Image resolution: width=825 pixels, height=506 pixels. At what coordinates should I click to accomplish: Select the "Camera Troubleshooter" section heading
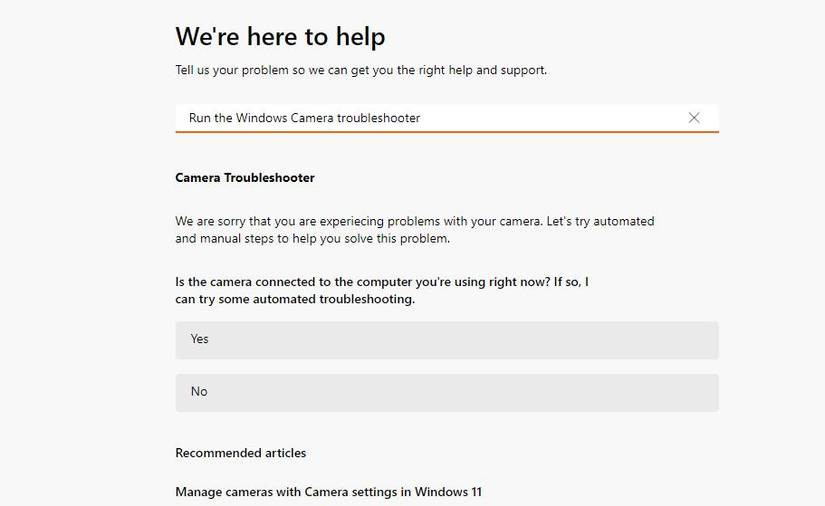[x=245, y=178]
